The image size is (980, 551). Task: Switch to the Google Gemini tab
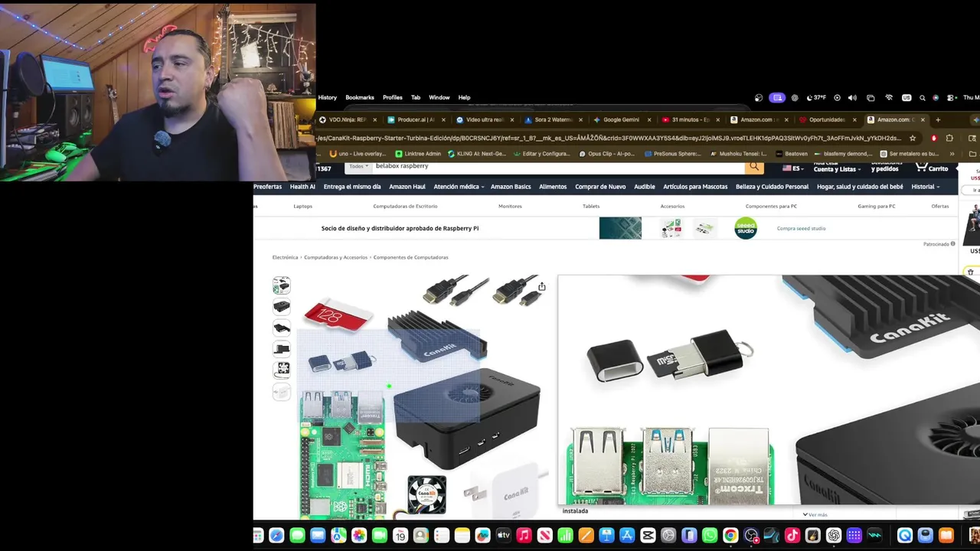coord(620,120)
